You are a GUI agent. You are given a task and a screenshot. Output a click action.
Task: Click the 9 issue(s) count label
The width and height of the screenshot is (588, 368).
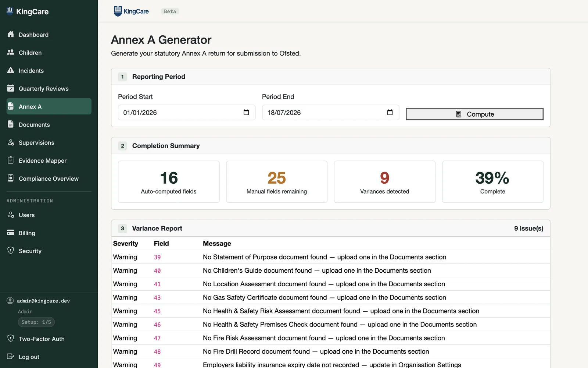click(528, 228)
